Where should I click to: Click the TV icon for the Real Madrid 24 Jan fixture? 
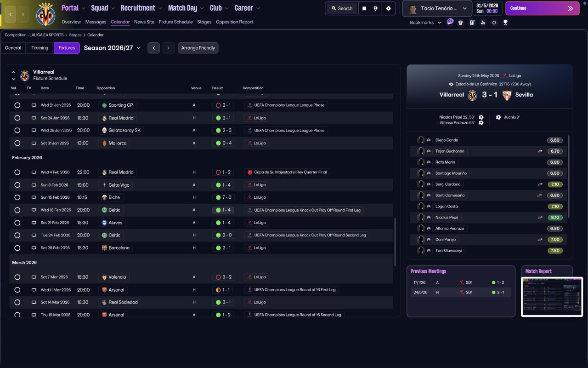click(34, 118)
